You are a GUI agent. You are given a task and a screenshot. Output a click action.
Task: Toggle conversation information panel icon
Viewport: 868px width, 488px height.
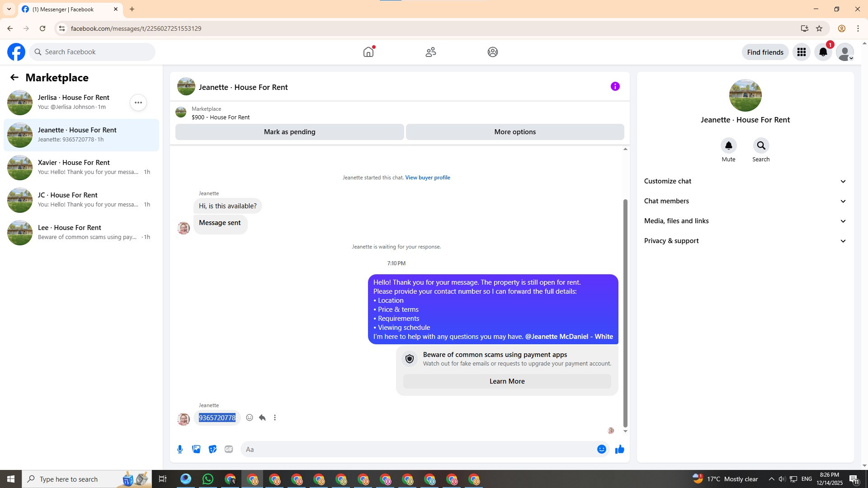point(615,86)
